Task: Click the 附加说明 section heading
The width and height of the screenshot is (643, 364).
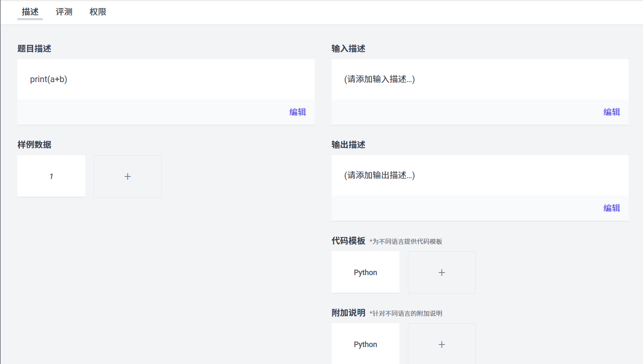Action: (x=348, y=313)
